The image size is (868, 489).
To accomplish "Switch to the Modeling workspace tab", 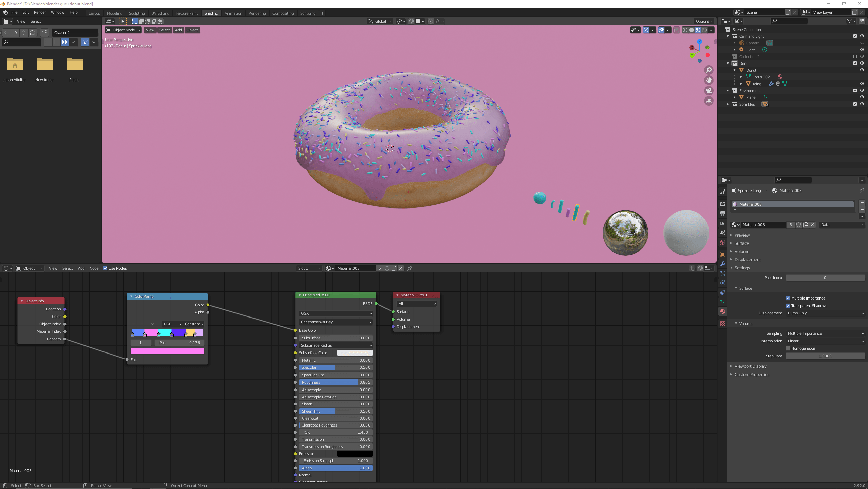I will pos(114,13).
